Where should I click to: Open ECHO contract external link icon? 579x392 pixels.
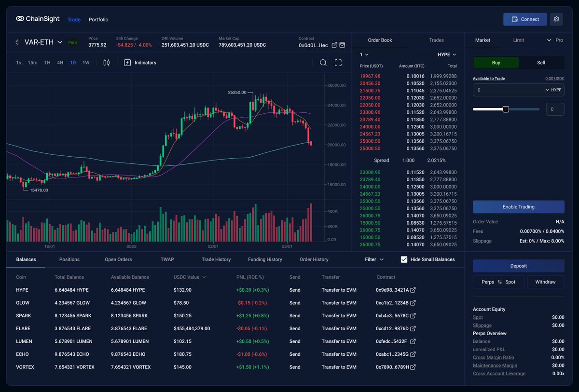(413, 354)
